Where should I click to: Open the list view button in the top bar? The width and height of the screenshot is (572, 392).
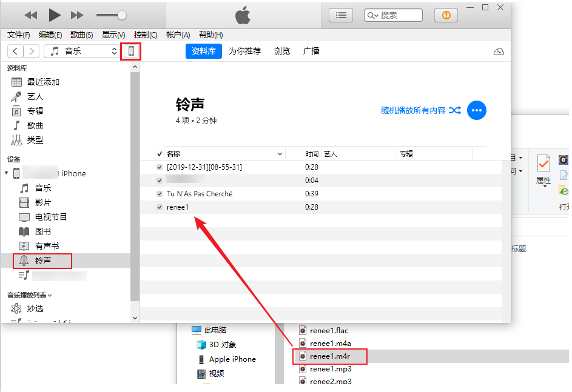click(x=341, y=15)
